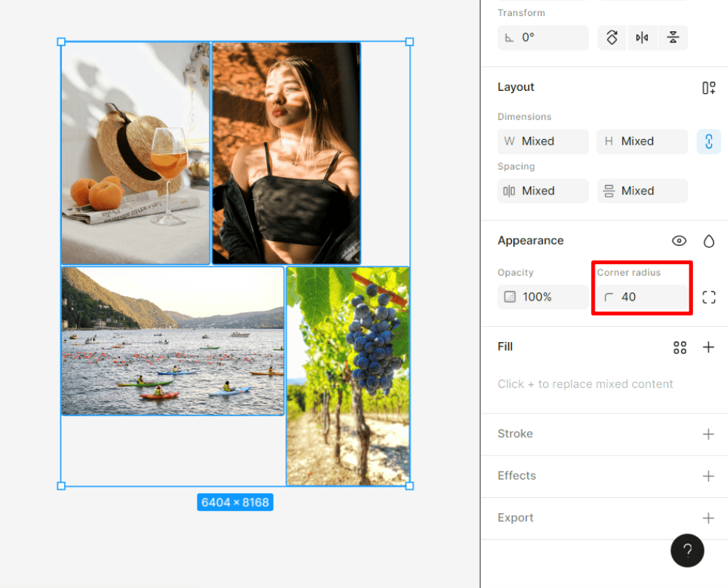Expand Stroke section with plus

pos(708,434)
